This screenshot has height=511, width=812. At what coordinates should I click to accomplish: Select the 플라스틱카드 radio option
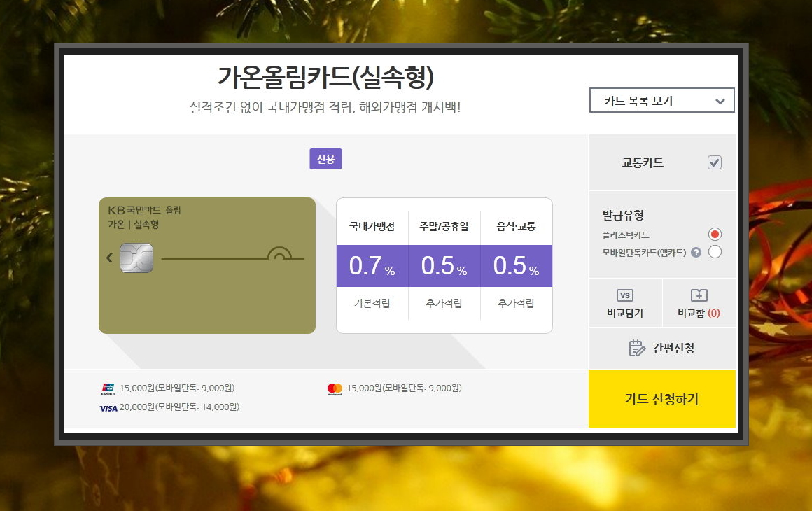715,234
